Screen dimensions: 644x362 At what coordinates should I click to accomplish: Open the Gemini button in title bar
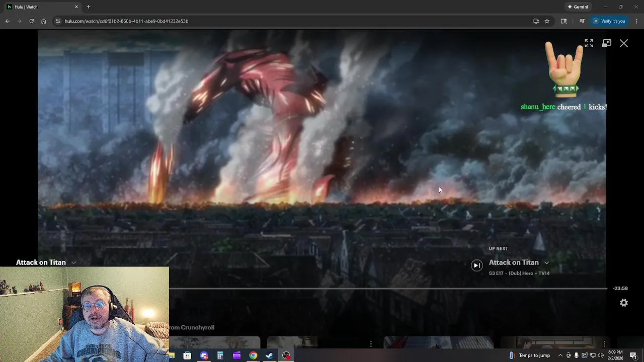[578, 7]
